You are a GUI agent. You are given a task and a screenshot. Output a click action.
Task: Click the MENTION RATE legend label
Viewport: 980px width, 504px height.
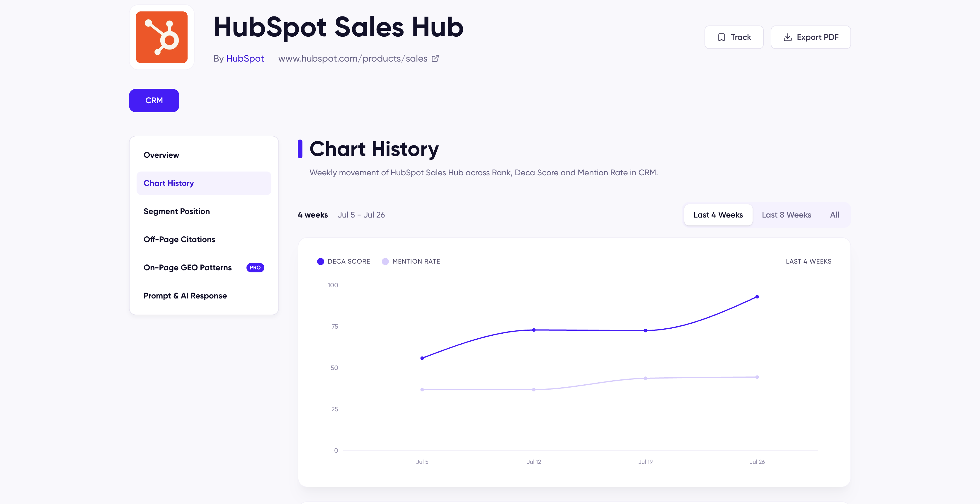tap(416, 262)
